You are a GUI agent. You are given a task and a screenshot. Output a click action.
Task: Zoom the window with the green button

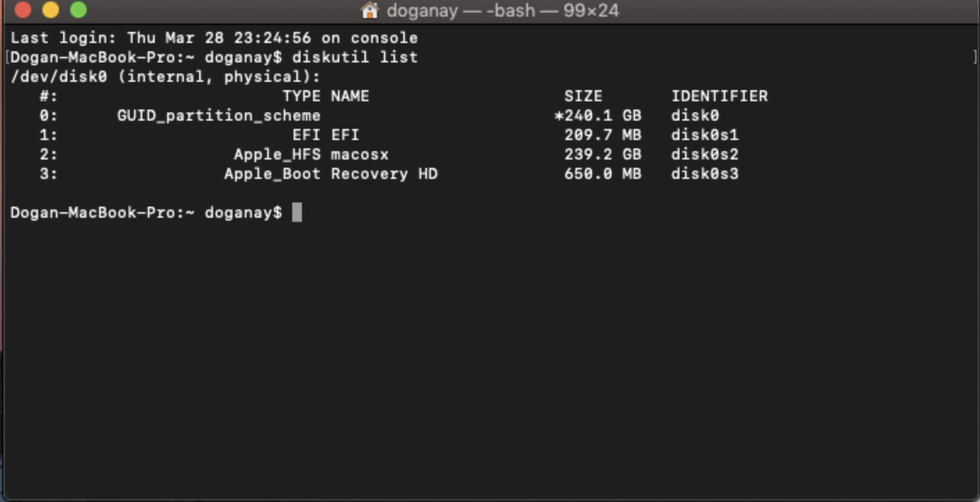(x=78, y=10)
